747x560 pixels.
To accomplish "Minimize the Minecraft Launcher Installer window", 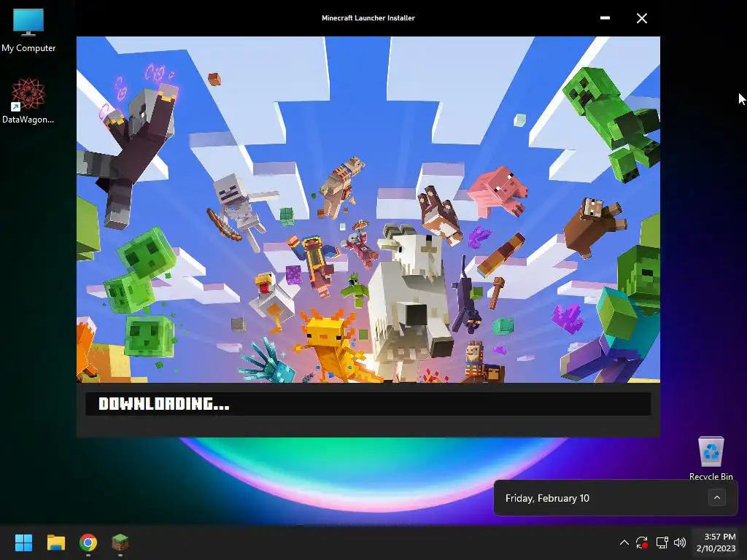I will pos(605,18).
